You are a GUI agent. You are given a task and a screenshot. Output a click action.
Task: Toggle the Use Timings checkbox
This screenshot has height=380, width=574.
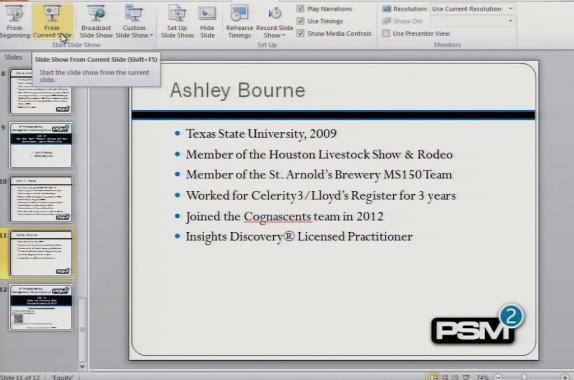pyautogui.click(x=301, y=21)
